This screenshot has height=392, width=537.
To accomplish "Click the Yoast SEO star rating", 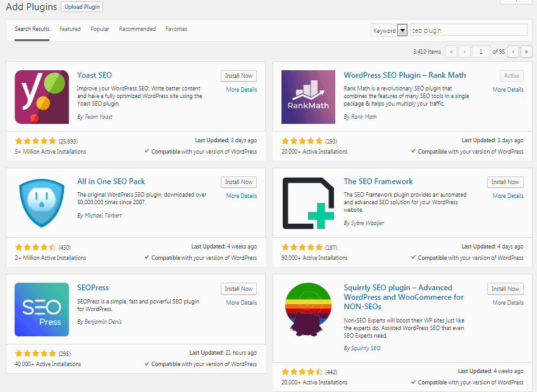I will [35, 141].
